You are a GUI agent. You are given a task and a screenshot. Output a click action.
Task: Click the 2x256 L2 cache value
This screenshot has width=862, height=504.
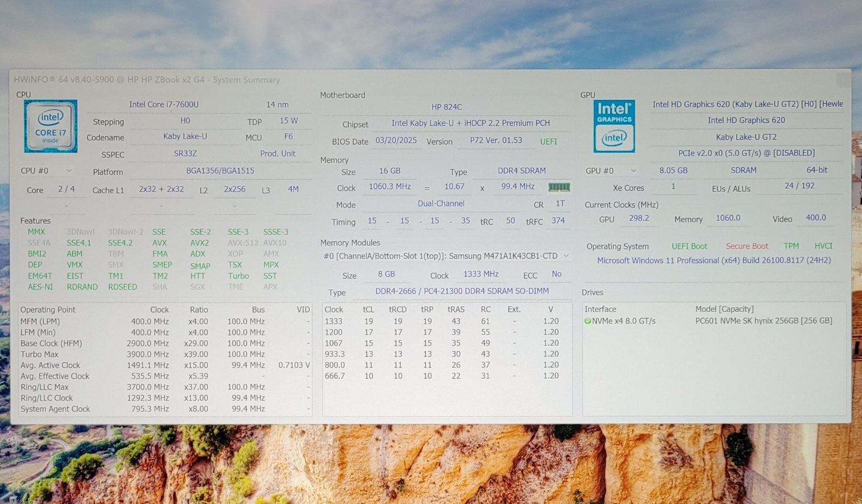pos(234,189)
